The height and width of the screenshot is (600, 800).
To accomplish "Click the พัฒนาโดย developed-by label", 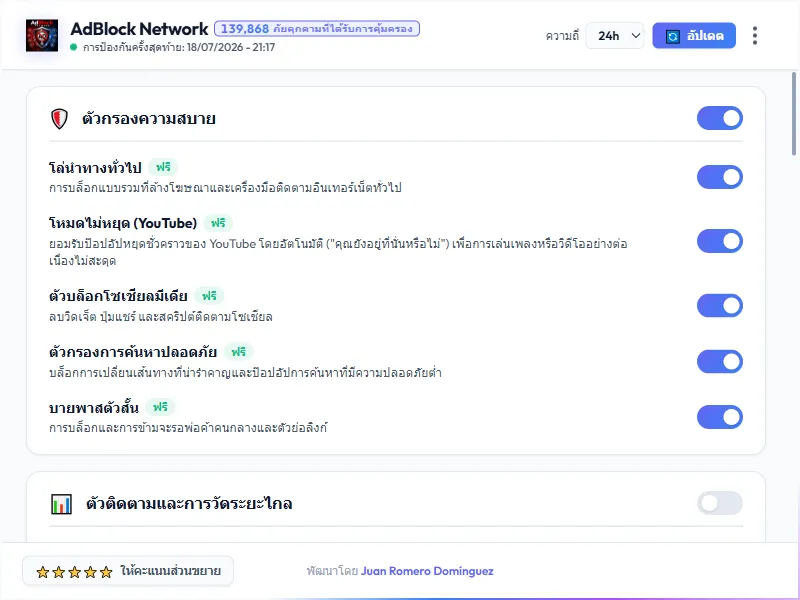I will point(332,571).
